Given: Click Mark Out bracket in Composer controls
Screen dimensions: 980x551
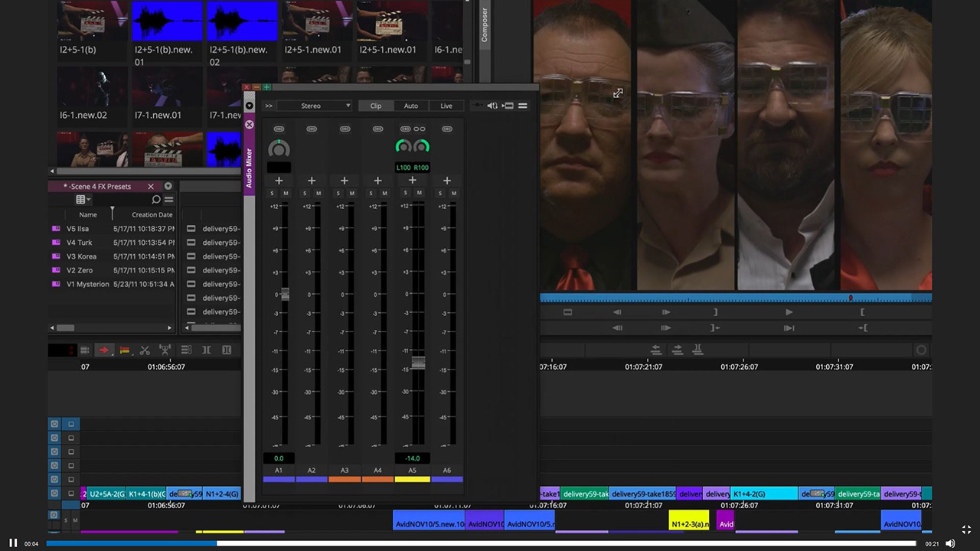Looking at the screenshot, I should pos(715,312).
